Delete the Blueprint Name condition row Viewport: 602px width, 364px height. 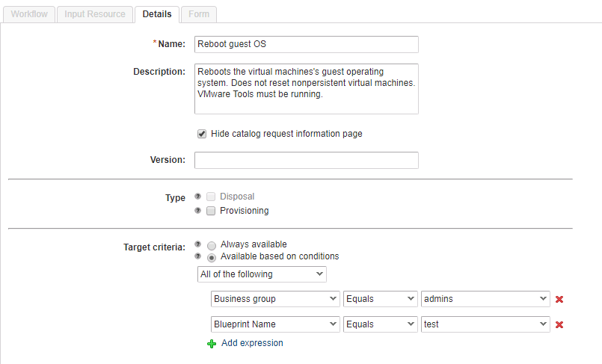pyautogui.click(x=559, y=325)
